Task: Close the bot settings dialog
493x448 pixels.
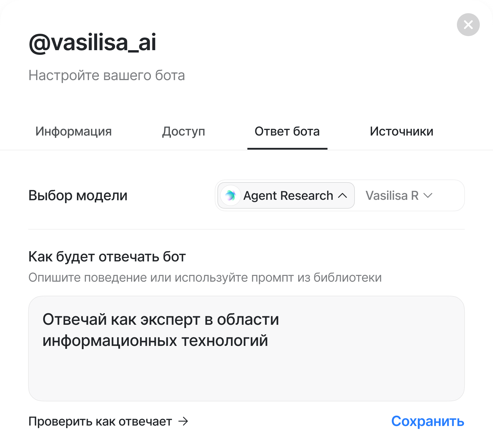Action: (468, 25)
